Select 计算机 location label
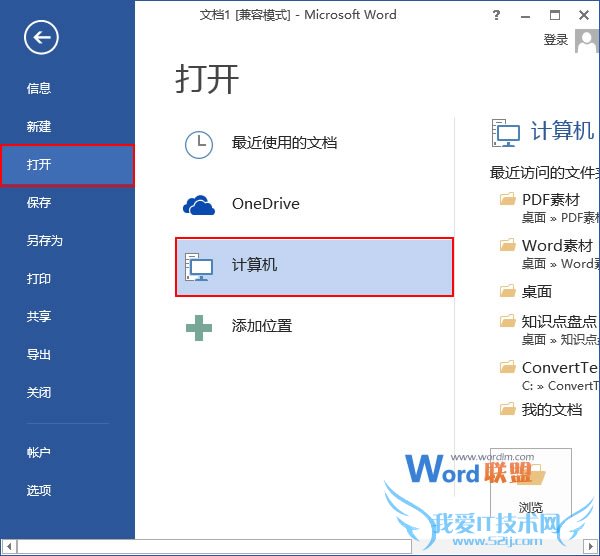This screenshot has height=556, width=600. [254, 265]
